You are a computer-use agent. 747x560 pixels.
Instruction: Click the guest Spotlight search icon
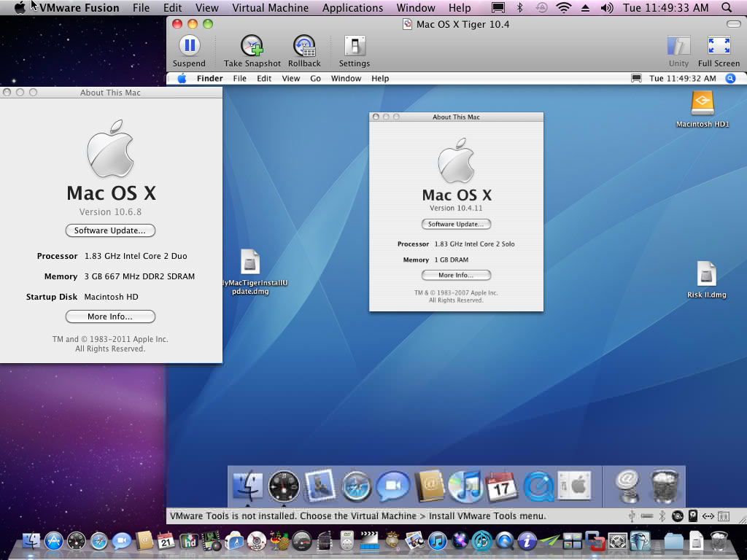click(x=730, y=79)
